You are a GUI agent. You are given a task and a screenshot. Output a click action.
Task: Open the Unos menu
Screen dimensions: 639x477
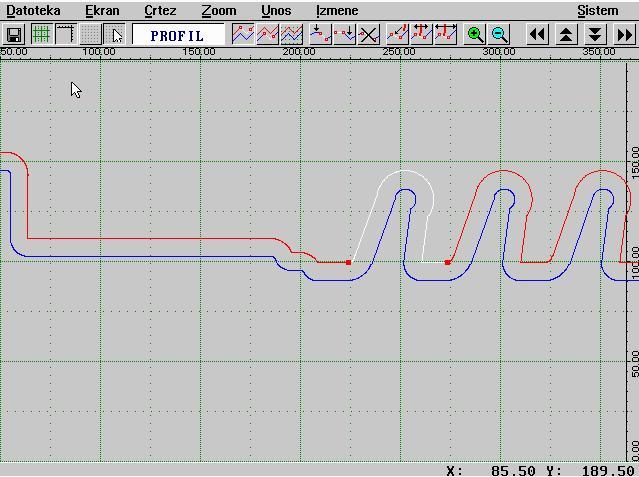point(276,11)
